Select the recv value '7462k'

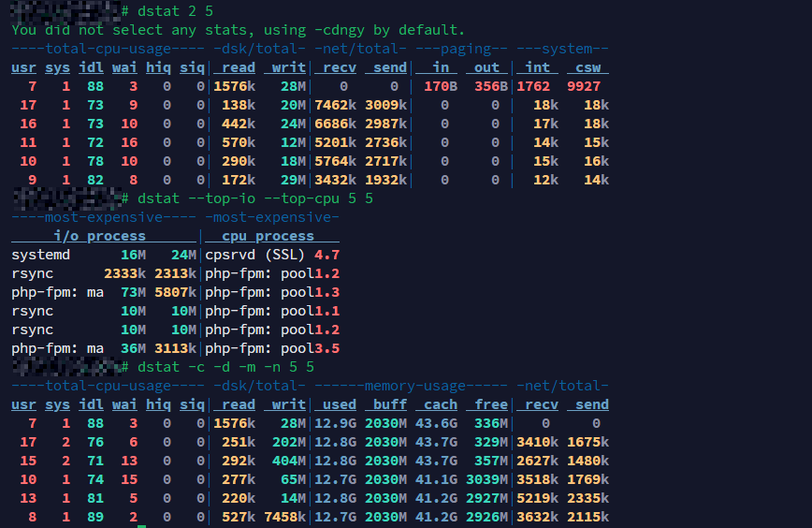pos(335,105)
